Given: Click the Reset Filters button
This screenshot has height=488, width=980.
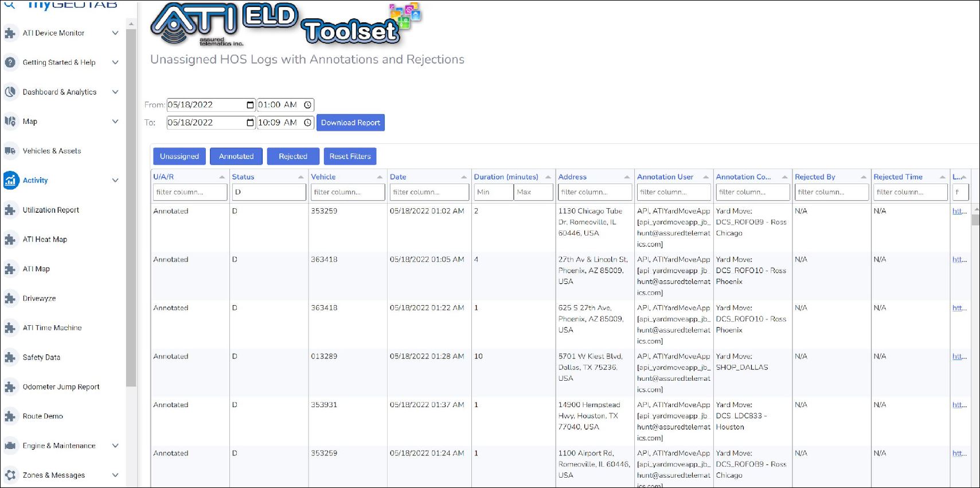Looking at the screenshot, I should 350,157.
